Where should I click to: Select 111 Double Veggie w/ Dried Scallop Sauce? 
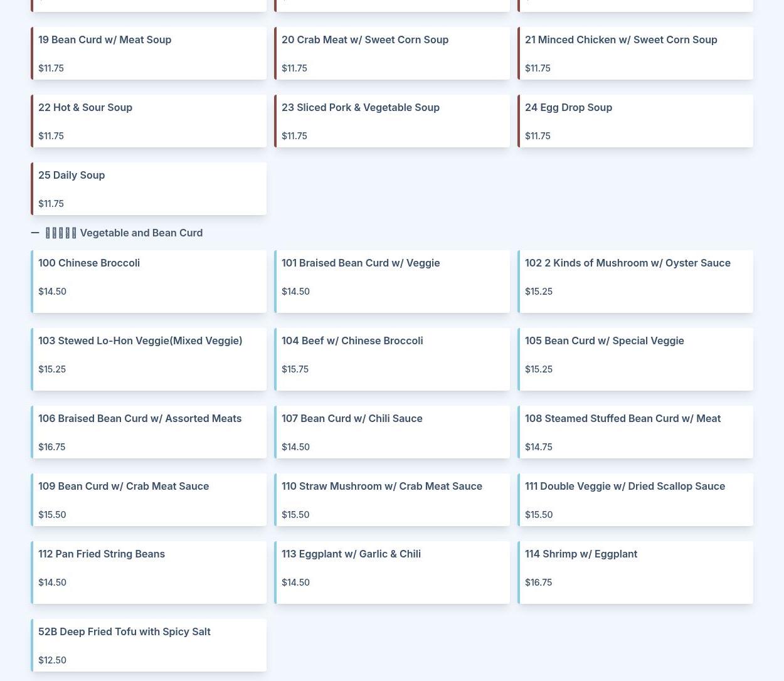point(635,500)
